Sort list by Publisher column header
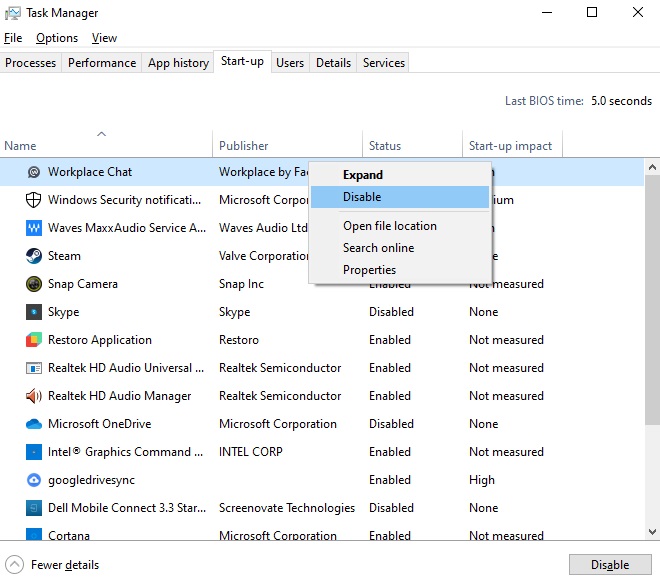This screenshot has height=588, width=660. pyautogui.click(x=287, y=144)
